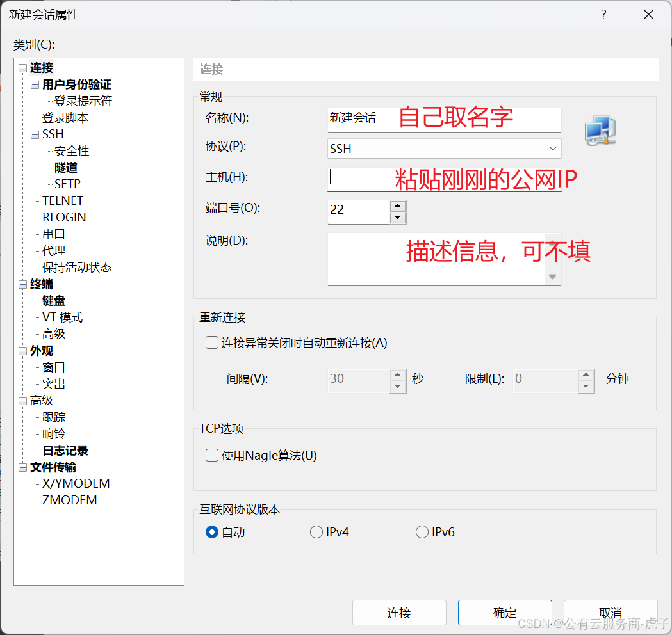Select 用户身份验证 in the tree
The width and height of the screenshot is (672, 635).
coord(77,84)
